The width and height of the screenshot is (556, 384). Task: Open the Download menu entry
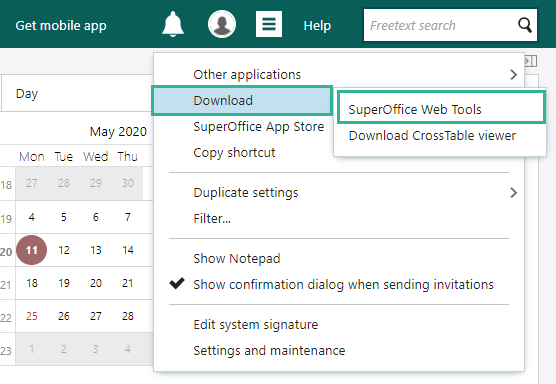(x=242, y=101)
